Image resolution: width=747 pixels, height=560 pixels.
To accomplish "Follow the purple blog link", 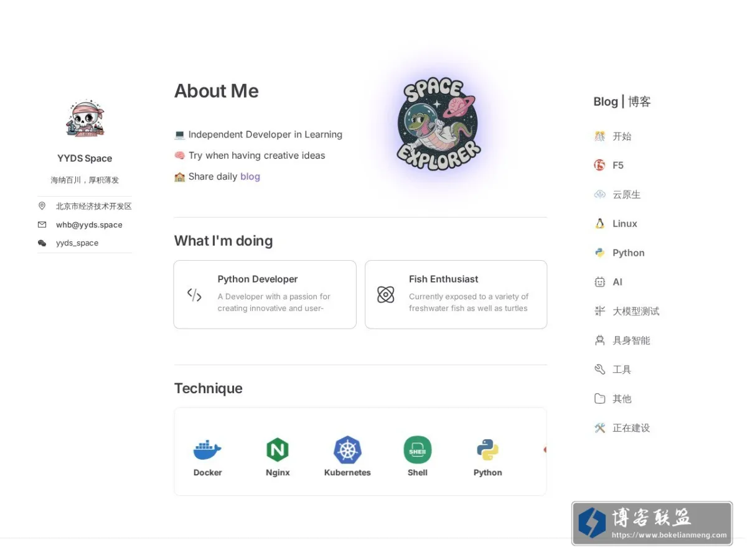I will point(250,177).
